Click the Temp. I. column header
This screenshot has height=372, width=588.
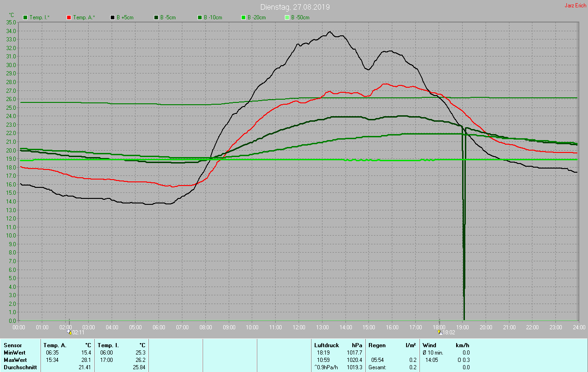tap(108, 345)
